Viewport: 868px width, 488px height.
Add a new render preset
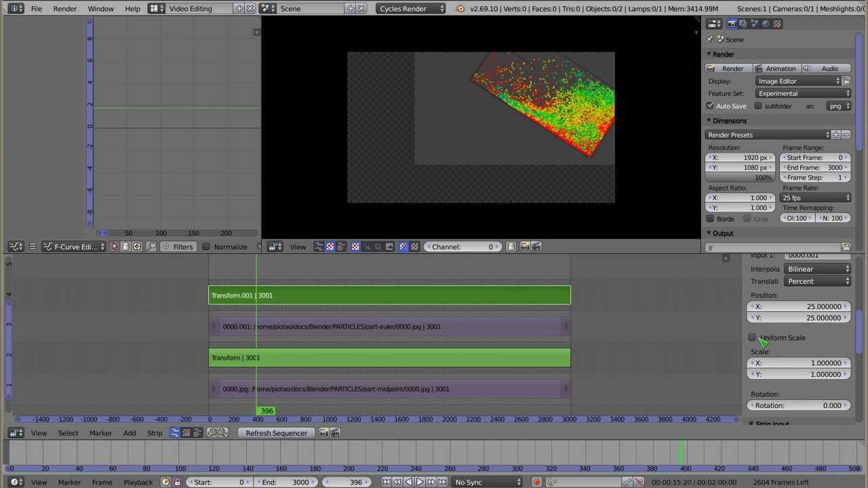click(x=835, y=135)
